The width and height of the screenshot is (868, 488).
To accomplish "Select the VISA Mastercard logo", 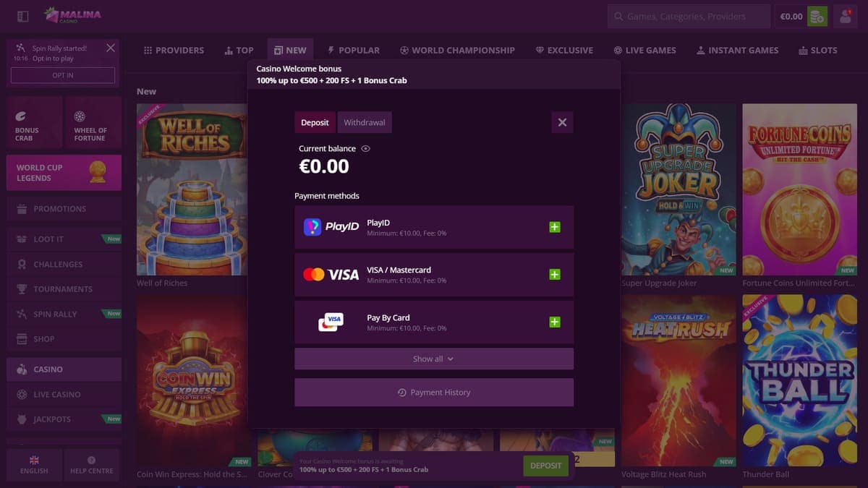I will click(x=331, y=275).
